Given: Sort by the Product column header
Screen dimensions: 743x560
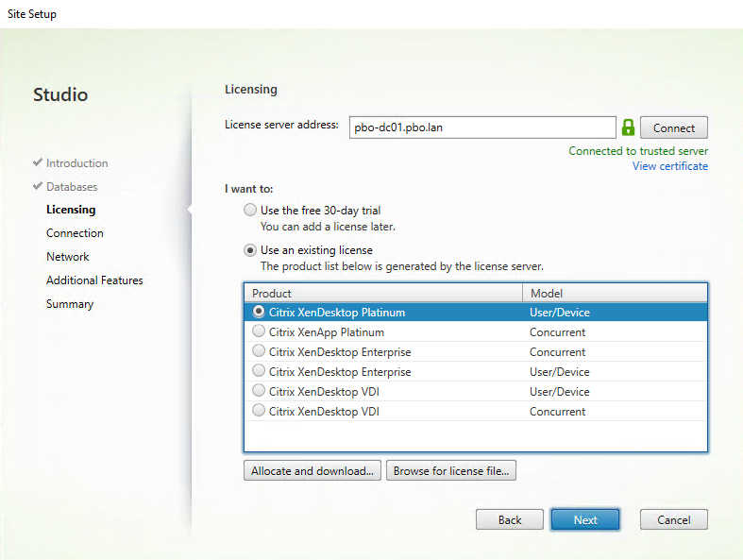Looking at the screenshot, I should coord(383,293).
